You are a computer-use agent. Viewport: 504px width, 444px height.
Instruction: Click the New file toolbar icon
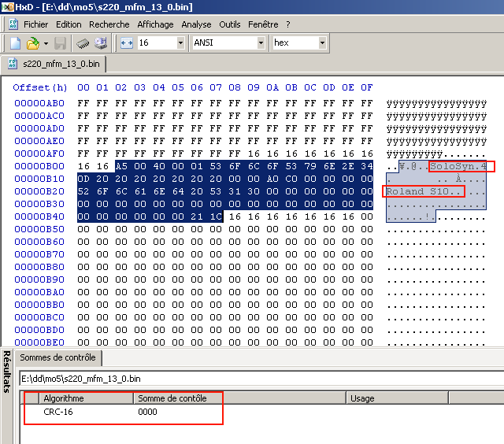tap(16, 43)
